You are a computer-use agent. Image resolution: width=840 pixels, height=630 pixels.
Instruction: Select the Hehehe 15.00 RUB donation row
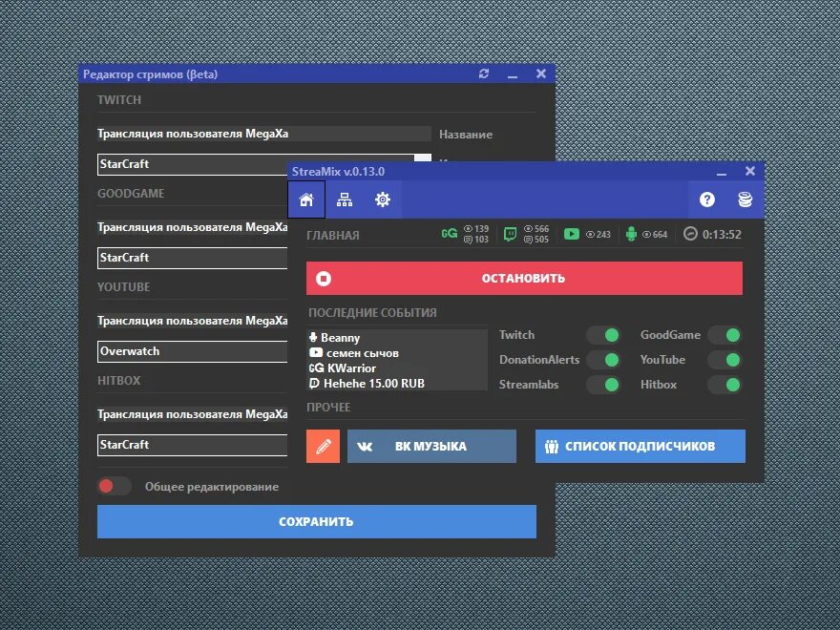tap(397, 384)
